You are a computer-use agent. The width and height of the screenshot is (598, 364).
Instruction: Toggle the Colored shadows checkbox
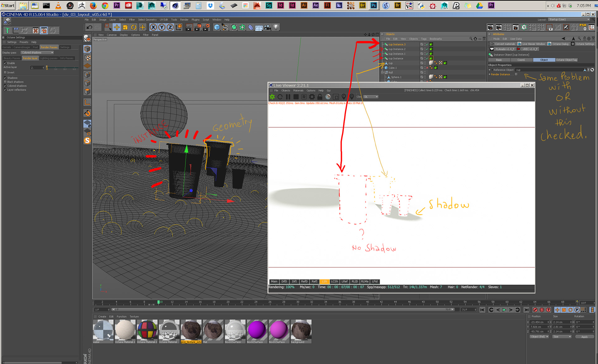(x=5, y=86)
